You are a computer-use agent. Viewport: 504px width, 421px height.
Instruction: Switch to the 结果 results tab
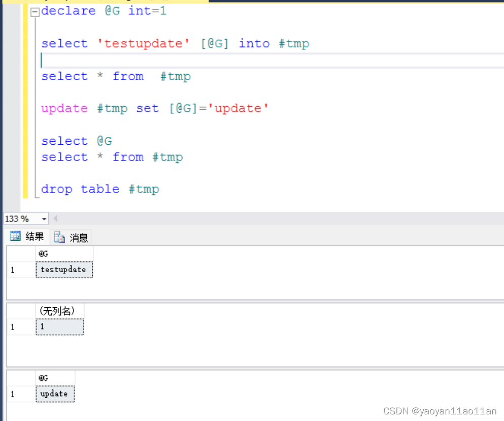(x=28, y=237)
